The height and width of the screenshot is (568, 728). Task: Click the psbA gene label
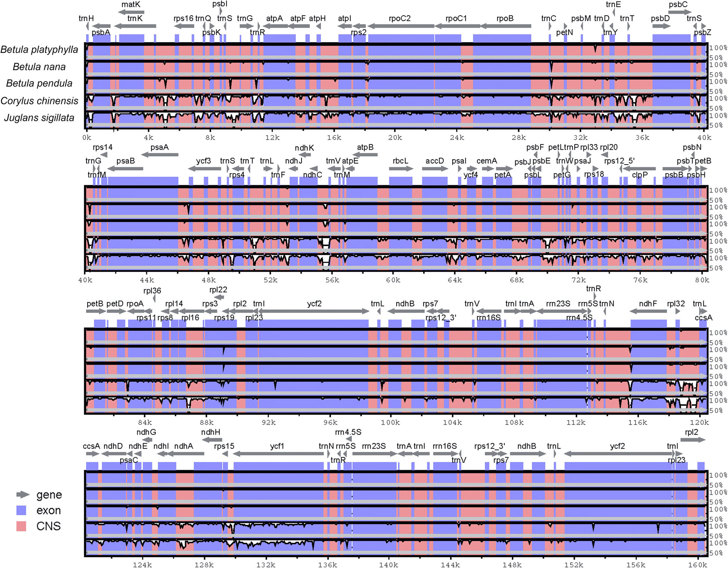101,32
